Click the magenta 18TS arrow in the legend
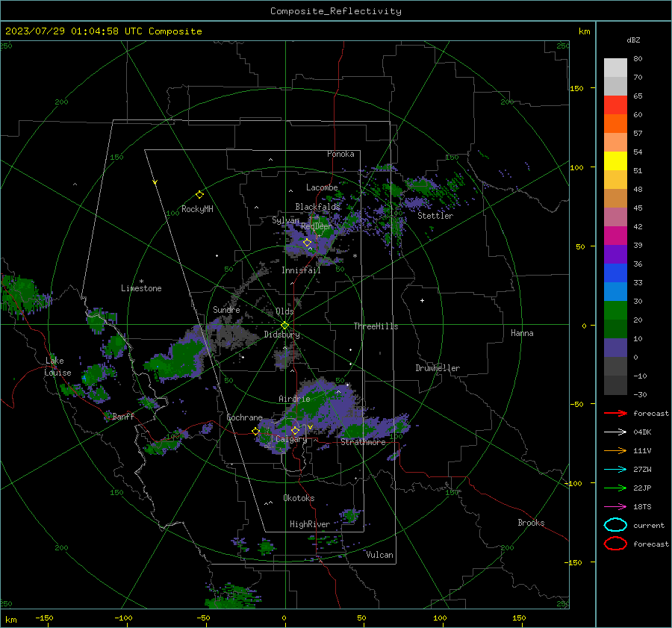 pyautogui.click(x=615, y=507)
